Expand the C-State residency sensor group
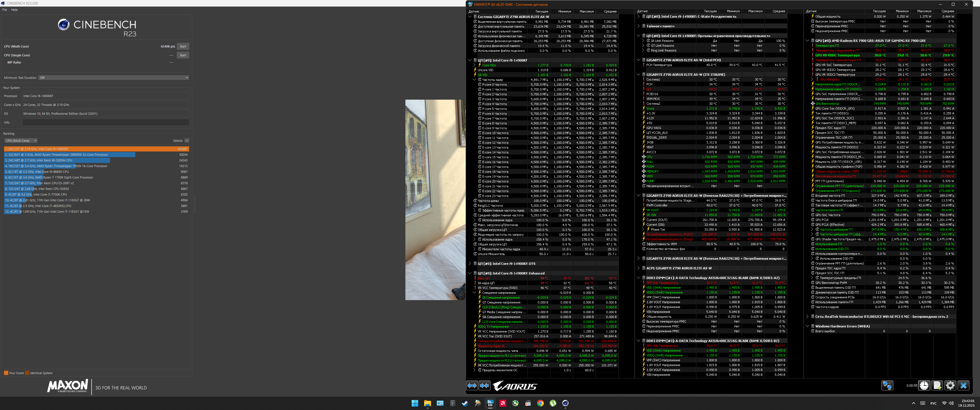The image size is (980, 410). click(x=638, y=16)
